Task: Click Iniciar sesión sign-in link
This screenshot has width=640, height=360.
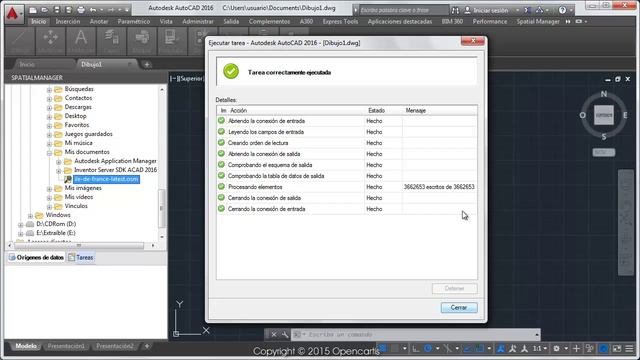Action: [x=491, y=10]
